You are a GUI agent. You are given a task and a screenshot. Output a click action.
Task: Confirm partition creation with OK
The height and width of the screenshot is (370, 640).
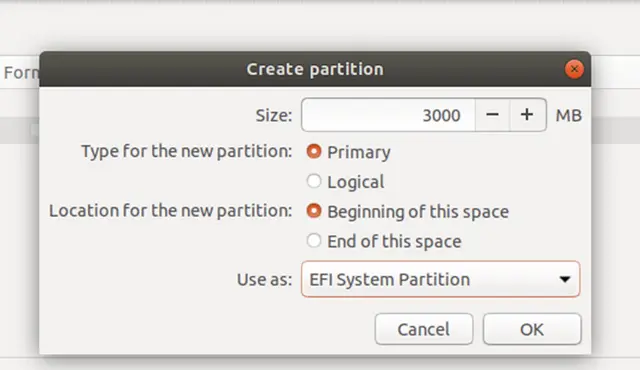(532, 329)
